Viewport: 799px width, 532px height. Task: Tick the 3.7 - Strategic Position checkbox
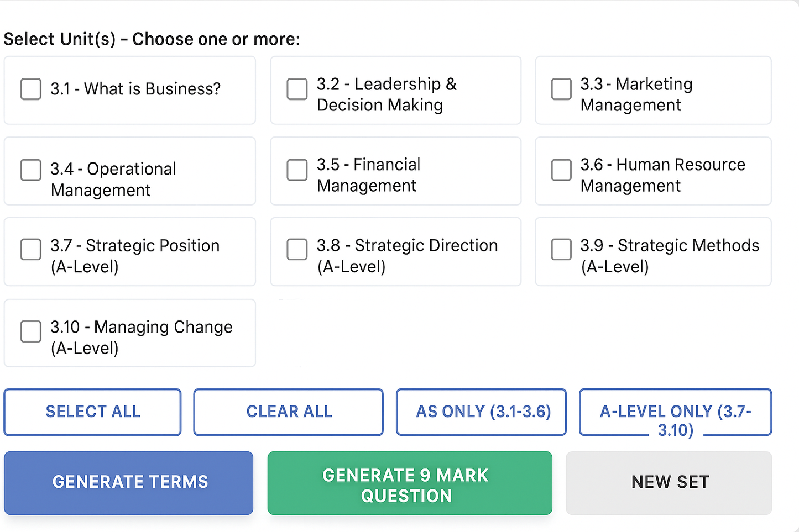click(31, 250)
